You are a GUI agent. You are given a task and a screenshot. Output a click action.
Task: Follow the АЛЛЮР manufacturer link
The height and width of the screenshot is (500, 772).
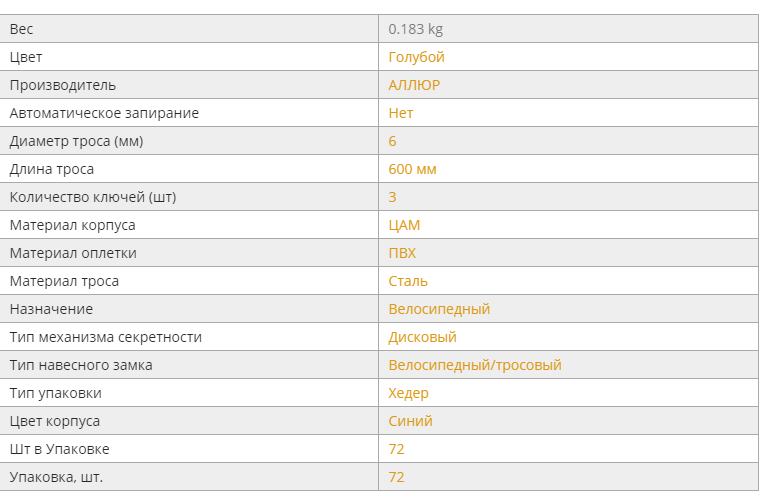414,85
